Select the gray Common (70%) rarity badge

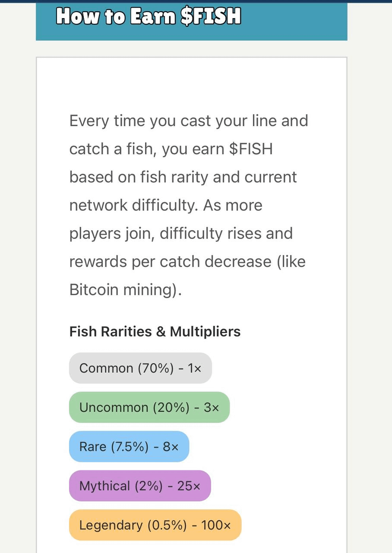coord(140,368)
